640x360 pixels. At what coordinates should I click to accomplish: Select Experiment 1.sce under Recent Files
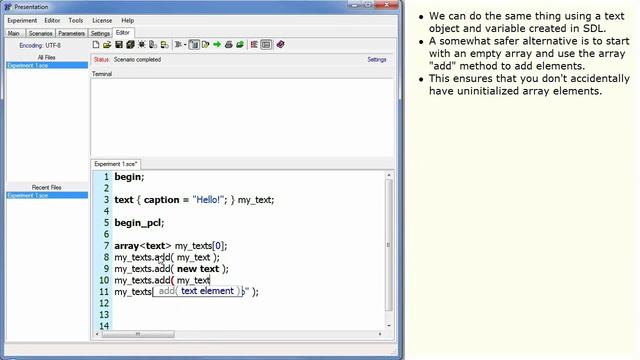[47, 196]
